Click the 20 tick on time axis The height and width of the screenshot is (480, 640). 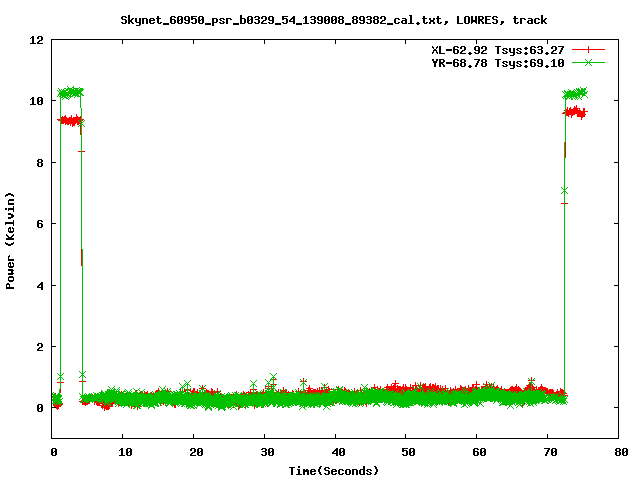click(195, 452)
